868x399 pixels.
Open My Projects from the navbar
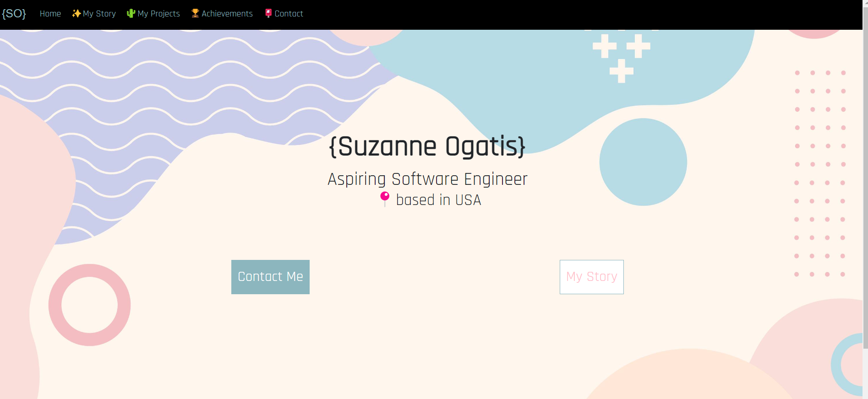158,14
